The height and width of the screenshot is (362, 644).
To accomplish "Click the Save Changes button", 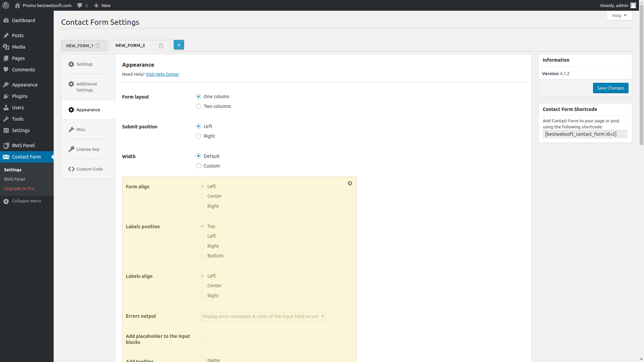I will [610, 88].
